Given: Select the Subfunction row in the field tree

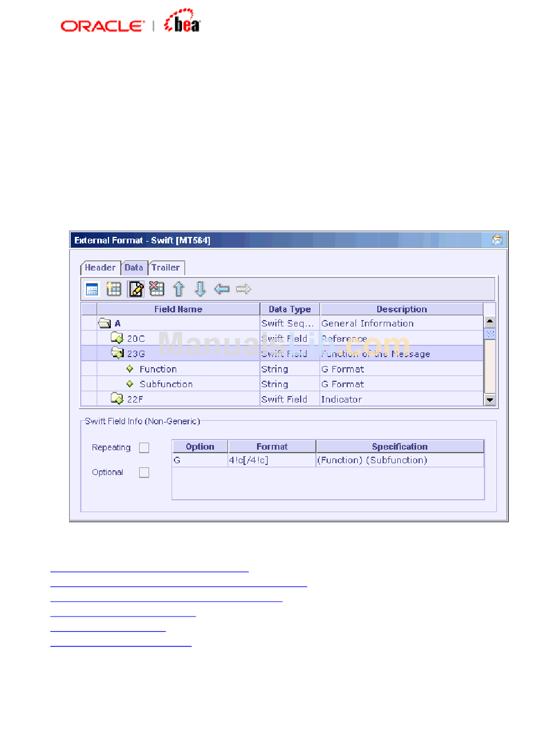Looking at the screenshot, I should coord(166,384).
